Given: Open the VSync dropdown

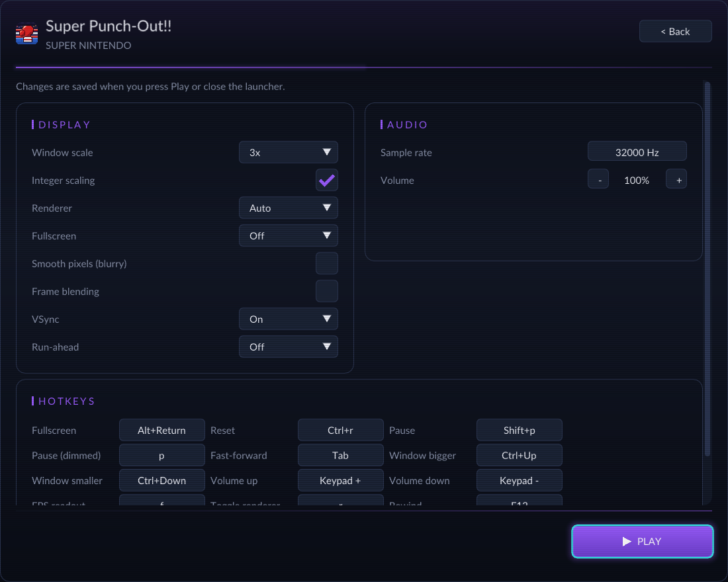Looking at the screenshot, I should click(289, 319).
